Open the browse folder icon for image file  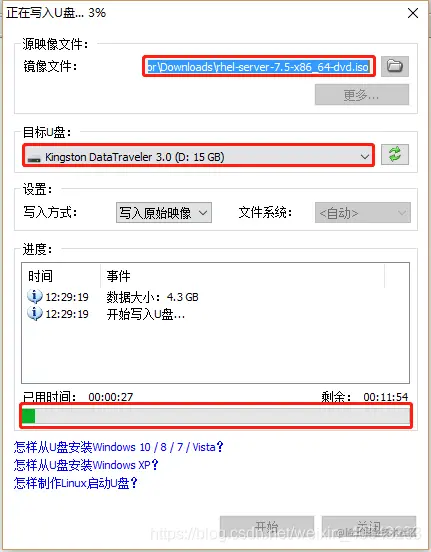click(x=395, y=66)
